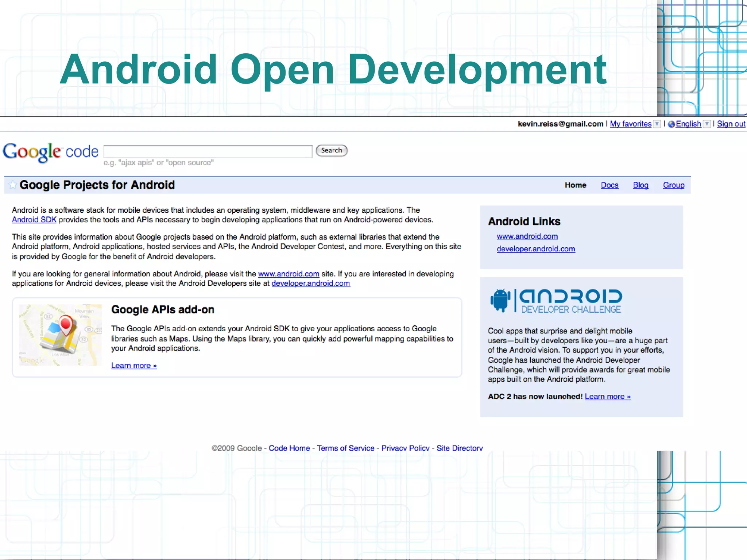Screen dimensions: 747x560
Task: Open developer.android.com under Android Links
Action: 536,249
